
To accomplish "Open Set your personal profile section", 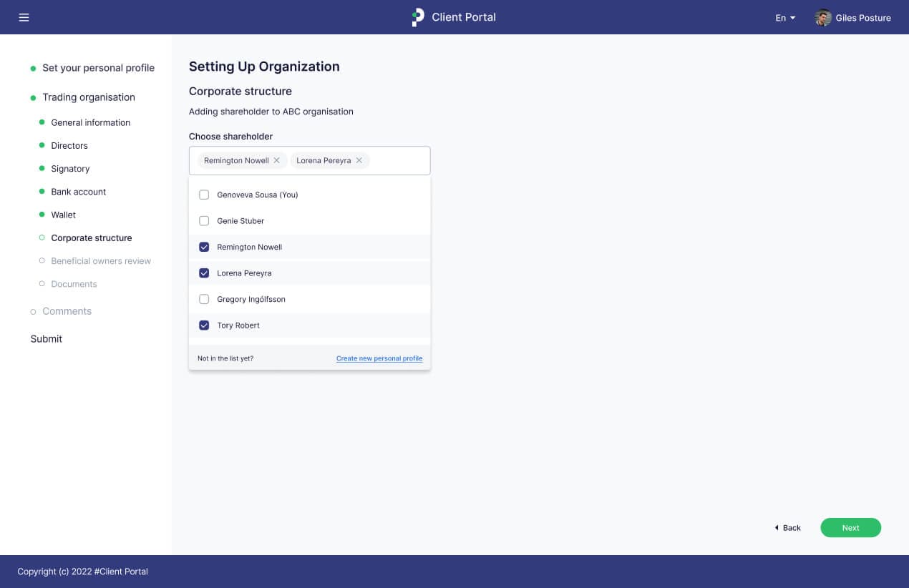I will (98, 68).
